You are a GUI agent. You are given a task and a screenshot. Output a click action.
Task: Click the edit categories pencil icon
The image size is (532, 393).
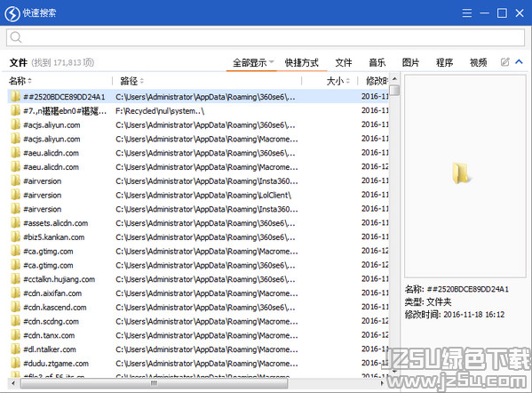coord(504,62)
